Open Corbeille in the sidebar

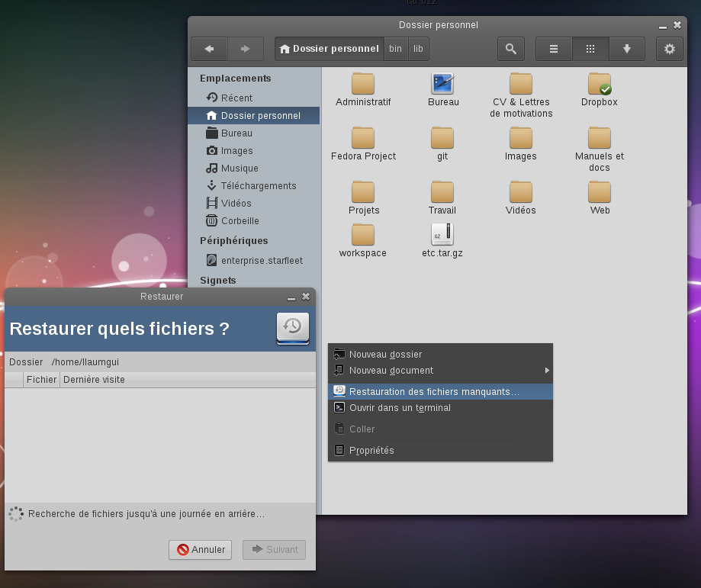(x=240, y=221)
